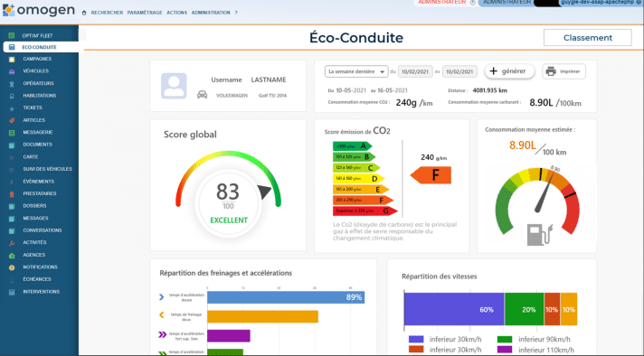Open the Échéances sidebar icon
This screenshot has height=356, width=644.
pyautogui.click(x=12, y=280)
